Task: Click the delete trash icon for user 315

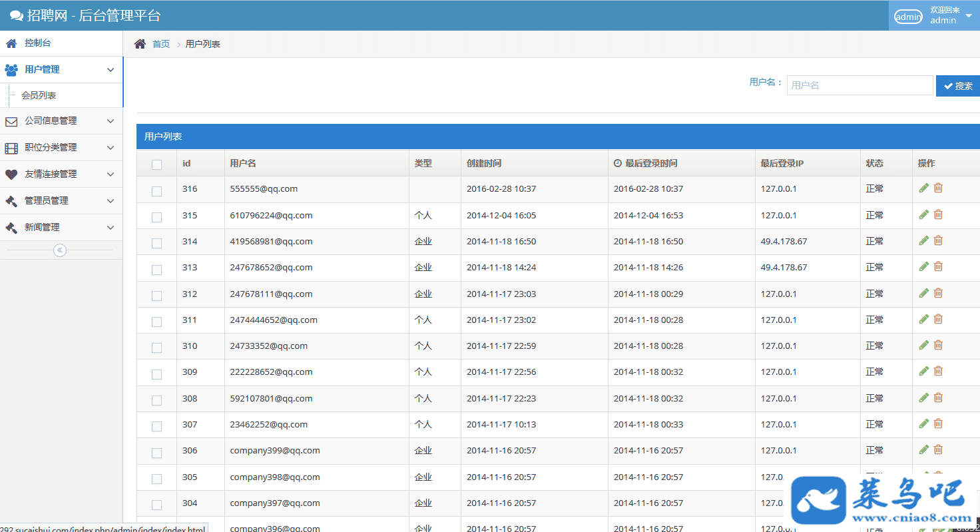Action: tap(938, 214)
